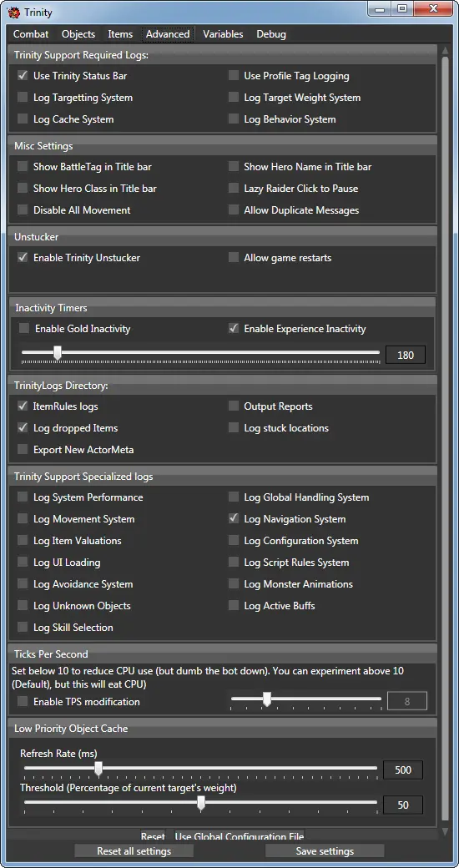Viewport: 459px width, 868px height.
Task: Enable TPS modification checkbox
Action: pos(23,701)
